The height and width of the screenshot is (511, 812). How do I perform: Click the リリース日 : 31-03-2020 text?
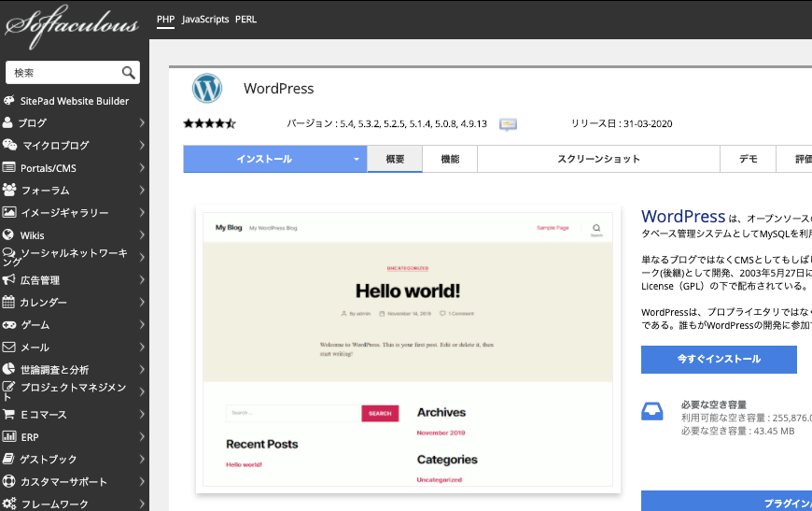tap(622, 124)
